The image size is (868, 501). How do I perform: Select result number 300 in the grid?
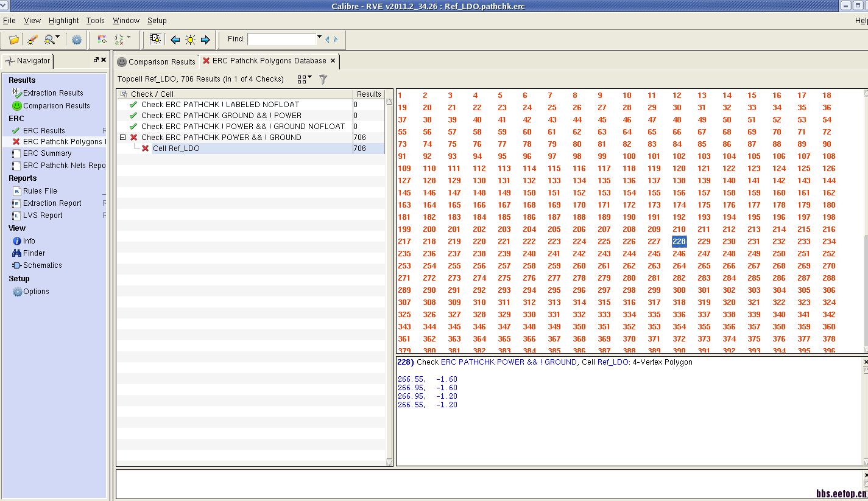pos(679,290)
